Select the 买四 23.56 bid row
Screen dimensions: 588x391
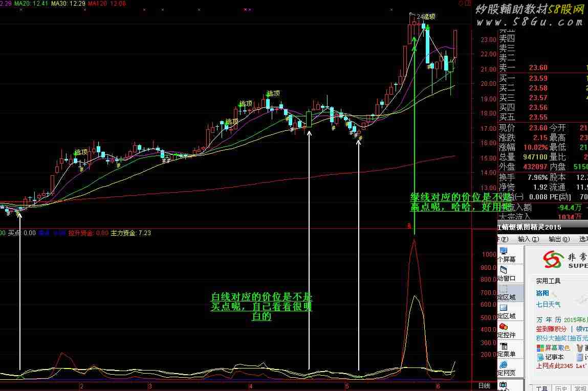pyautogui.click(x=543, y=107)
